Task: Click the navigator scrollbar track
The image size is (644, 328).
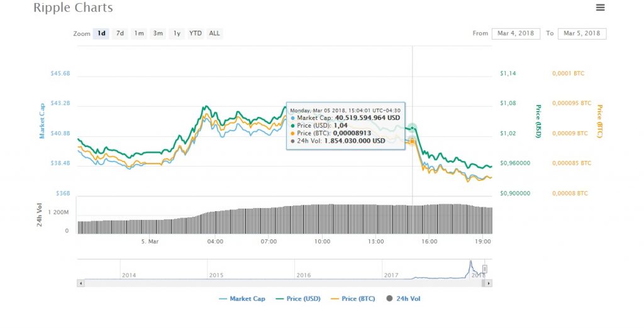Action: point(284,283)
